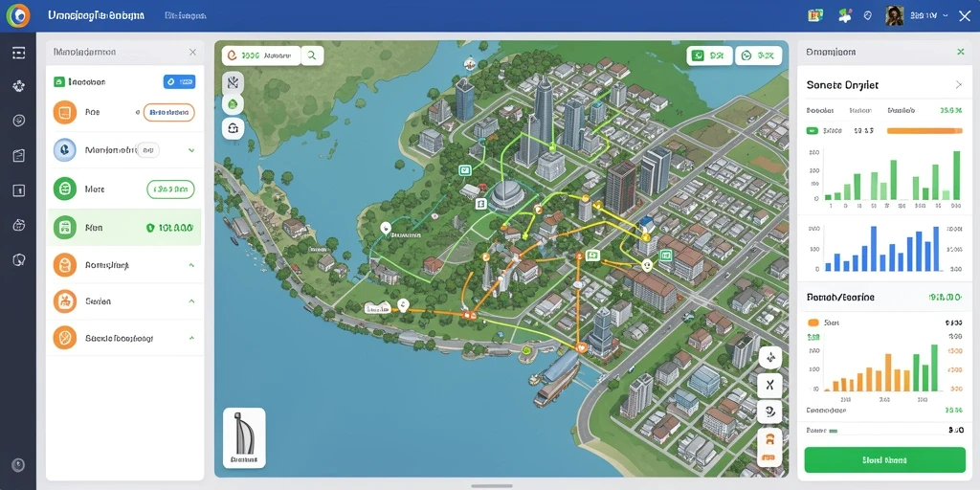
Task: Select the highlighted green row in left panel
Action: point(125,228)
